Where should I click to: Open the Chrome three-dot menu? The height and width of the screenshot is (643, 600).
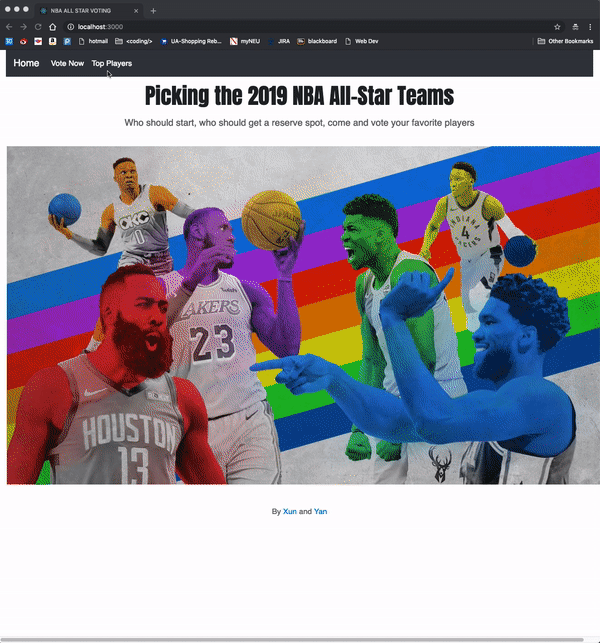coord(590,27)
